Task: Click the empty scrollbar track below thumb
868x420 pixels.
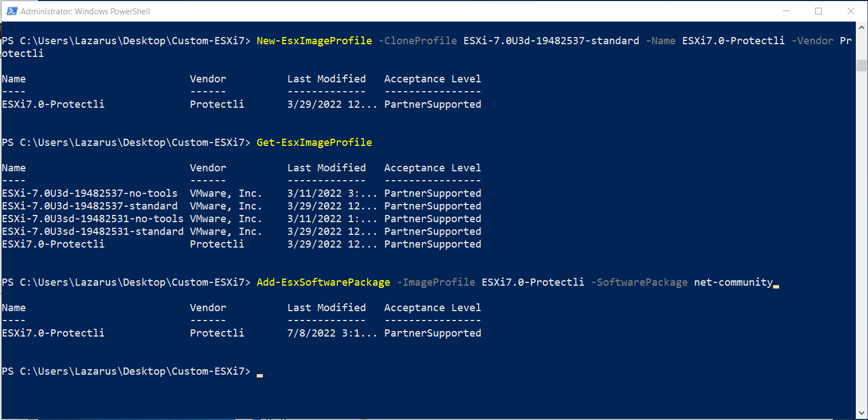Action: coord(861,238)
